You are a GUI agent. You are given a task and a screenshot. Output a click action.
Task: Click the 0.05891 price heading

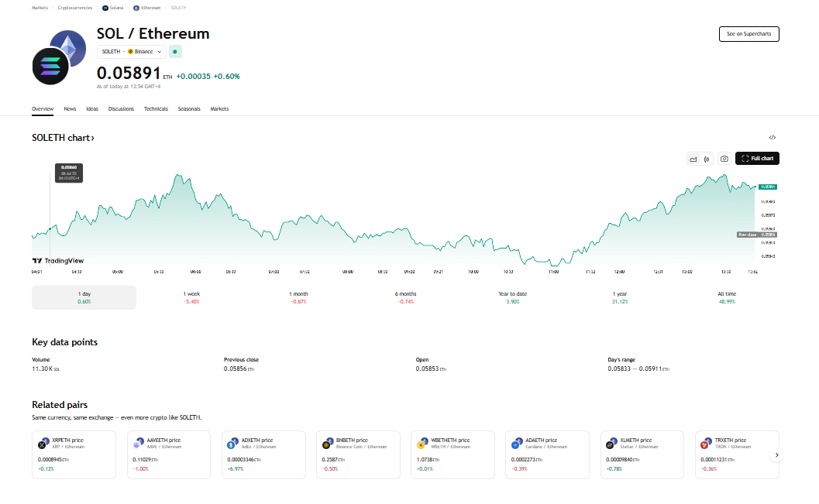(x=129, y=73)
